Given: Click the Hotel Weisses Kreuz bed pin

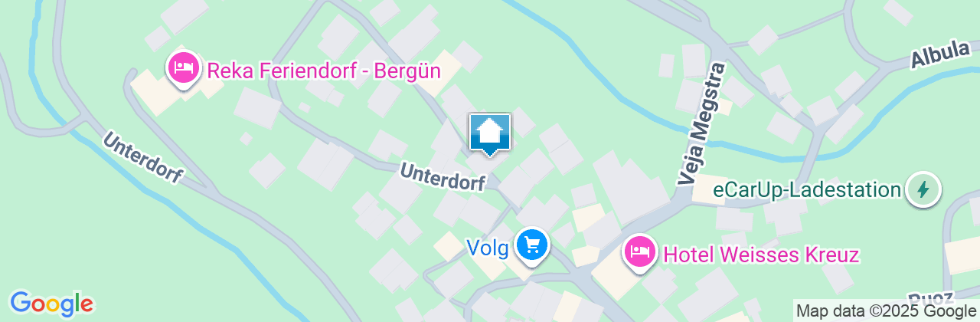Looking at the screenshot, I should click(639, 253).
